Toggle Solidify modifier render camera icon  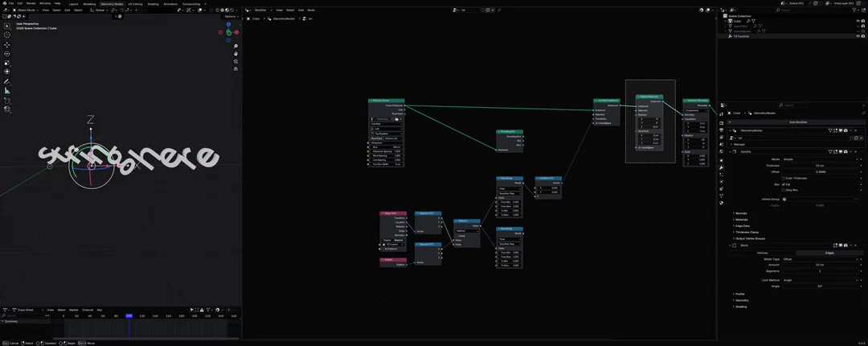point(844,151)
